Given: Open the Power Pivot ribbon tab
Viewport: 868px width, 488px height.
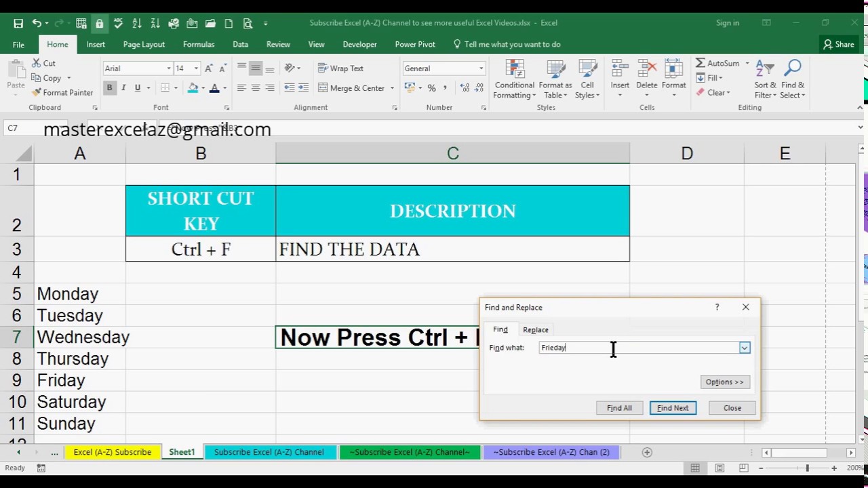Looking at the screenshot, I should [415, 45].
